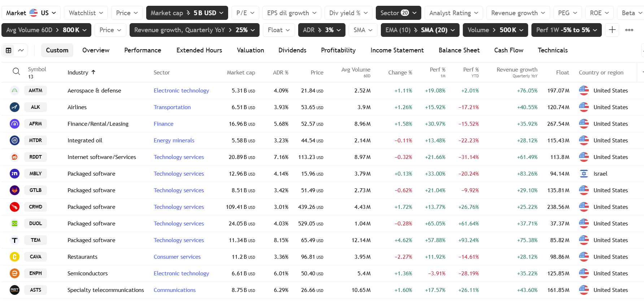The image size is (644, 301).
Task: Click the Finance sector link
Action: [x=164, y=124]
